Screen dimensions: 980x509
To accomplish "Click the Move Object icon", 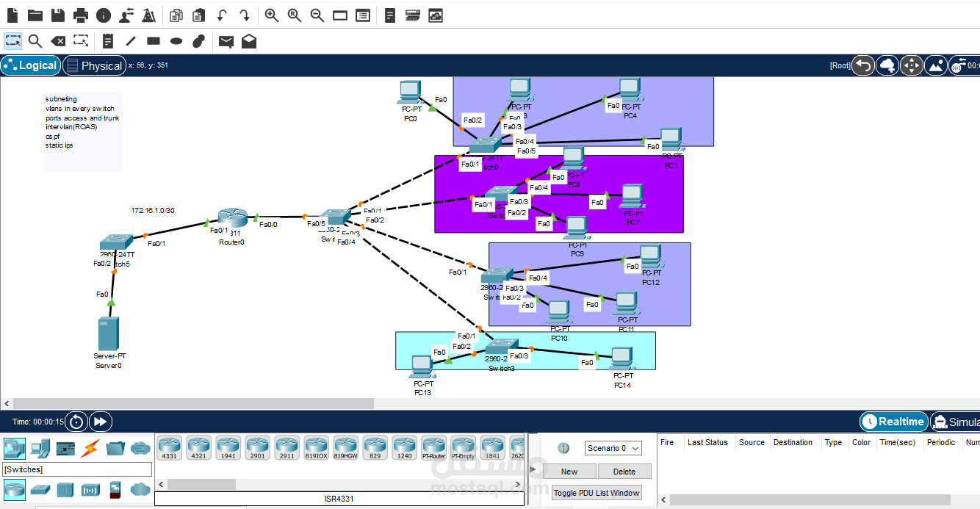I will click(x=912, y=65).
